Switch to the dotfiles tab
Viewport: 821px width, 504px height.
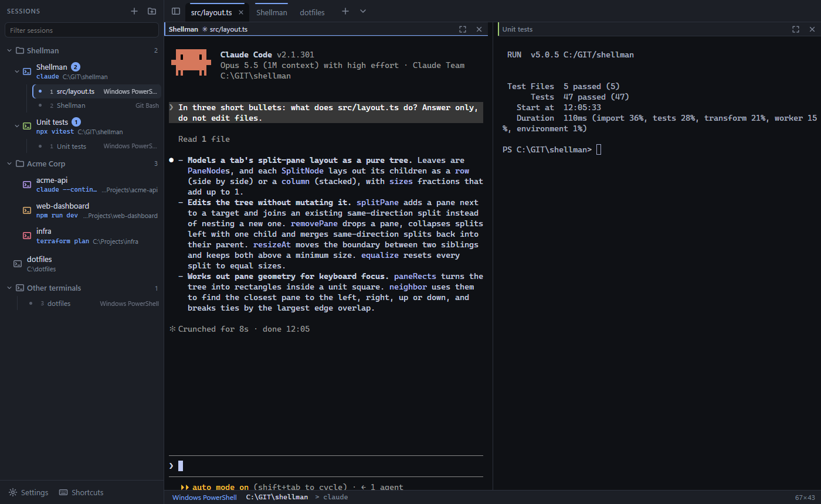pyautogui.click(x=312, y=12)
